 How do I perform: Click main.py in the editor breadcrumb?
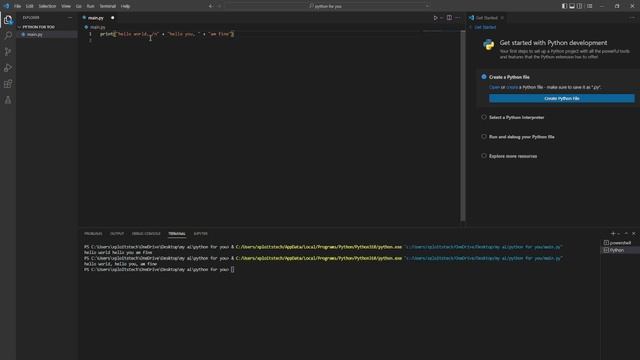[98, 27]
